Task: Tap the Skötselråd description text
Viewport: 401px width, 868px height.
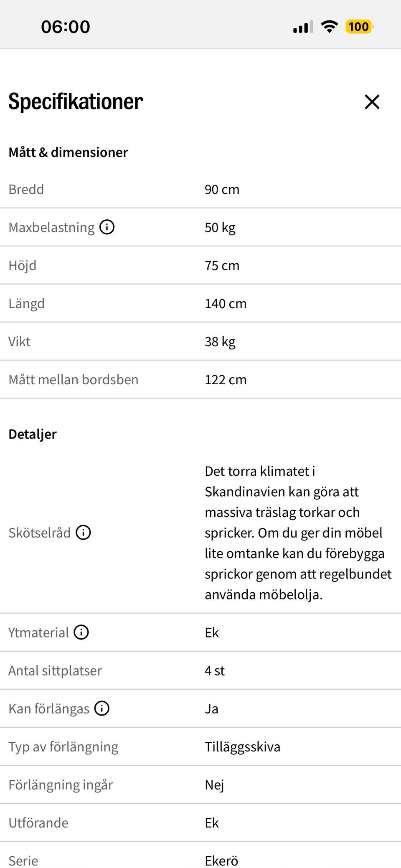Action: pyautogui.click(x=298, y=533)
